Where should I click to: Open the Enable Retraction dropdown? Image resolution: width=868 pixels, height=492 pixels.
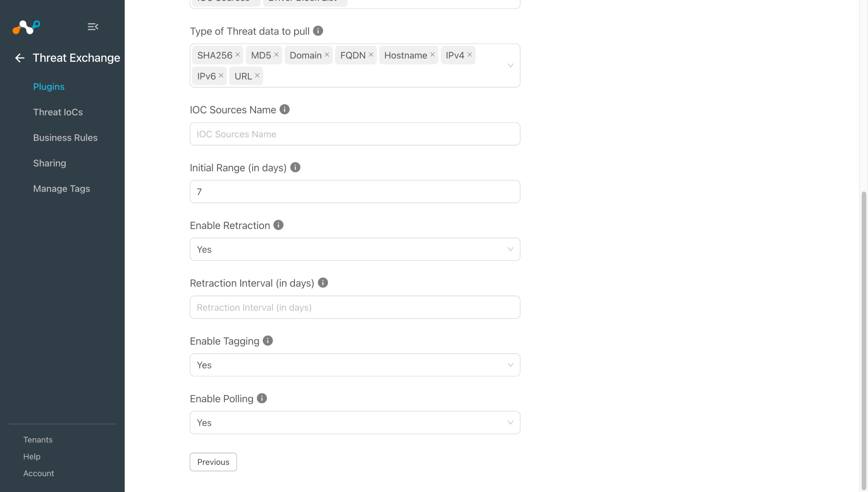click(x=355, y=249)
